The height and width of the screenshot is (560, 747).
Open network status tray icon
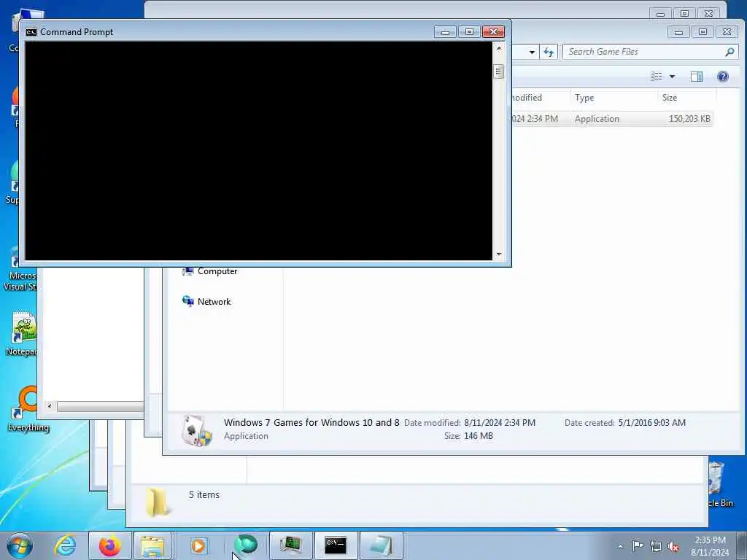pyautogui.click(x=656, y=547)
